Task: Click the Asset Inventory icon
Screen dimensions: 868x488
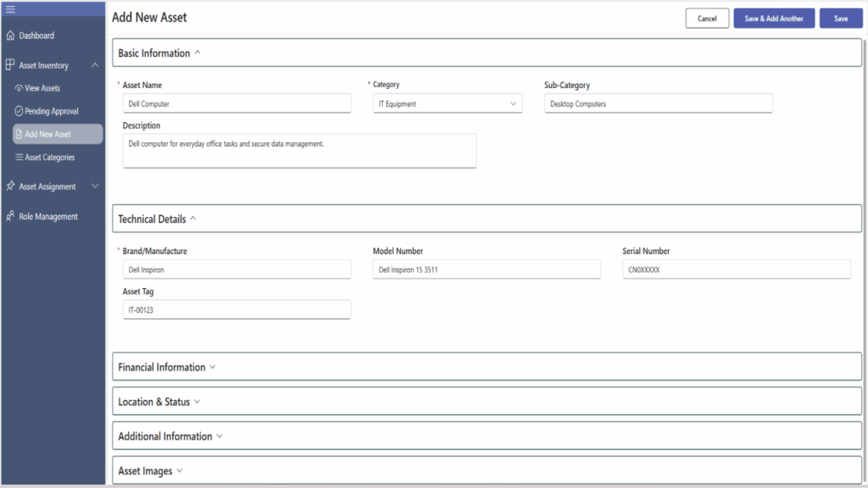Action: click(8, 64)
